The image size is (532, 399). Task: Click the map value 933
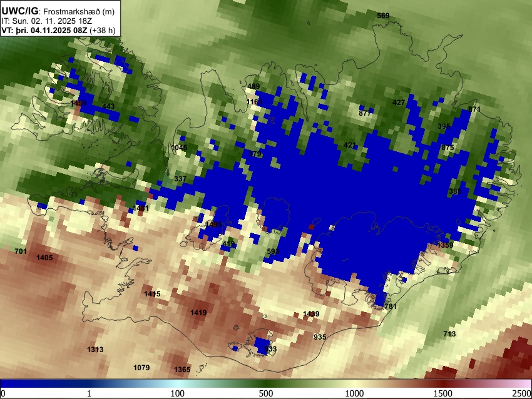click(x=270, y=349)
